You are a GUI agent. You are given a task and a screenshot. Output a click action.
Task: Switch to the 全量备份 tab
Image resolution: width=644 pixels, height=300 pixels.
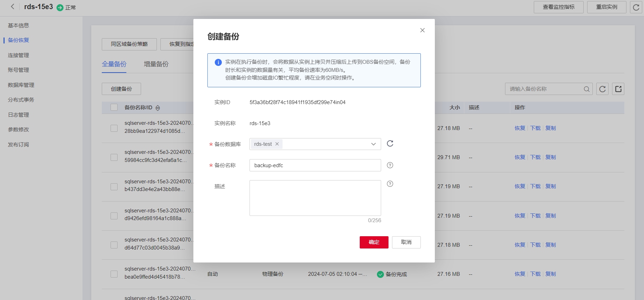pyautogui.click(x=114, y=64)
